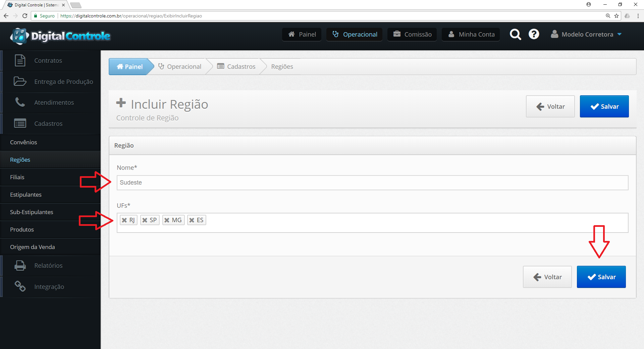Screen dimensions: 644x349
Task: Open Convênios in the sidebar submenu
Action: coord(50,142)
